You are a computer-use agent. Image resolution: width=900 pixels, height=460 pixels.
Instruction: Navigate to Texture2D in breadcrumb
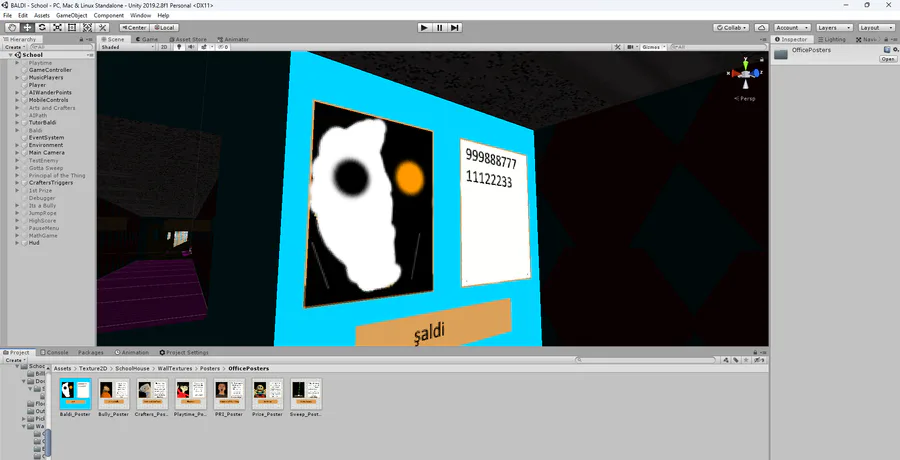(x=93, y=369)
